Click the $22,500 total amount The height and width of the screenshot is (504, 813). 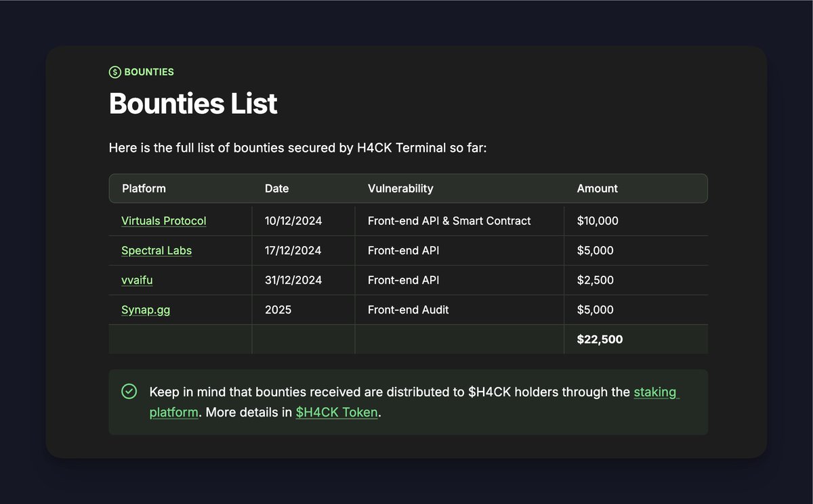coord(600,339)
